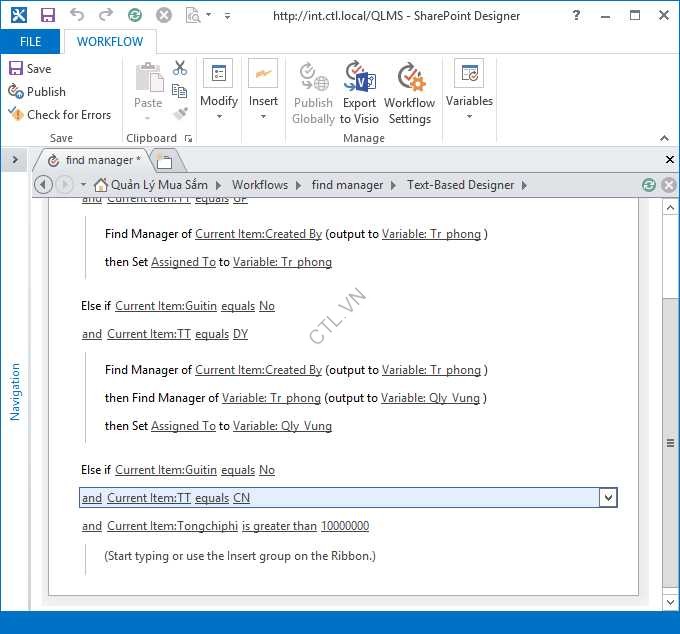Viewport: 680px width, 634px height.
Task: Click the Workflows breadcrumb link
Action: [260, 185]
